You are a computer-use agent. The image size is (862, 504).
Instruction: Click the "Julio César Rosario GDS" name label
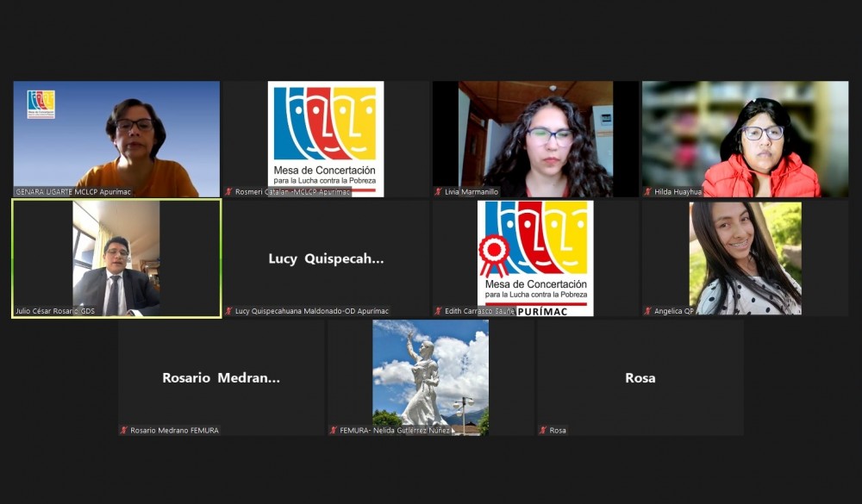tap(55, 311)
